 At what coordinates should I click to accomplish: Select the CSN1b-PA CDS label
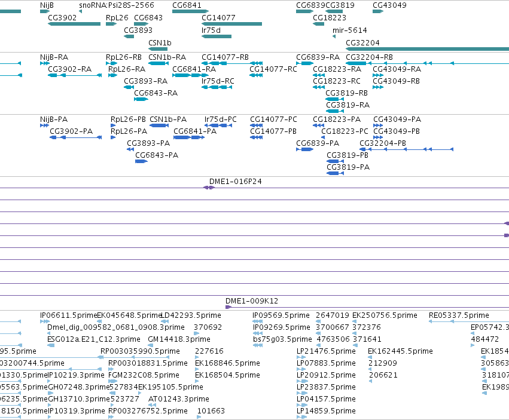(168, 119)
